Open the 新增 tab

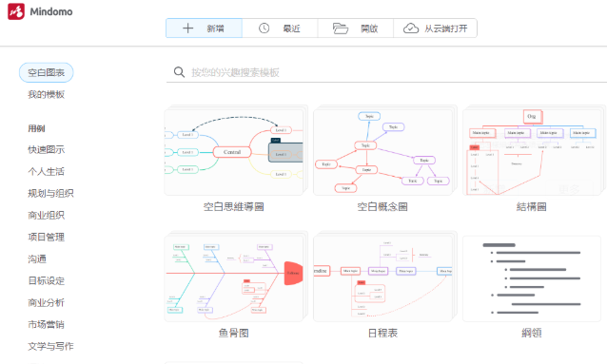[x=204, y=29]
